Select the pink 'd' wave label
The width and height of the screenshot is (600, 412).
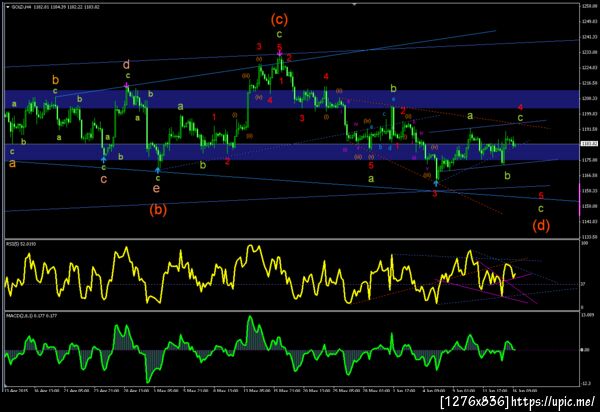tap(126, 64)
